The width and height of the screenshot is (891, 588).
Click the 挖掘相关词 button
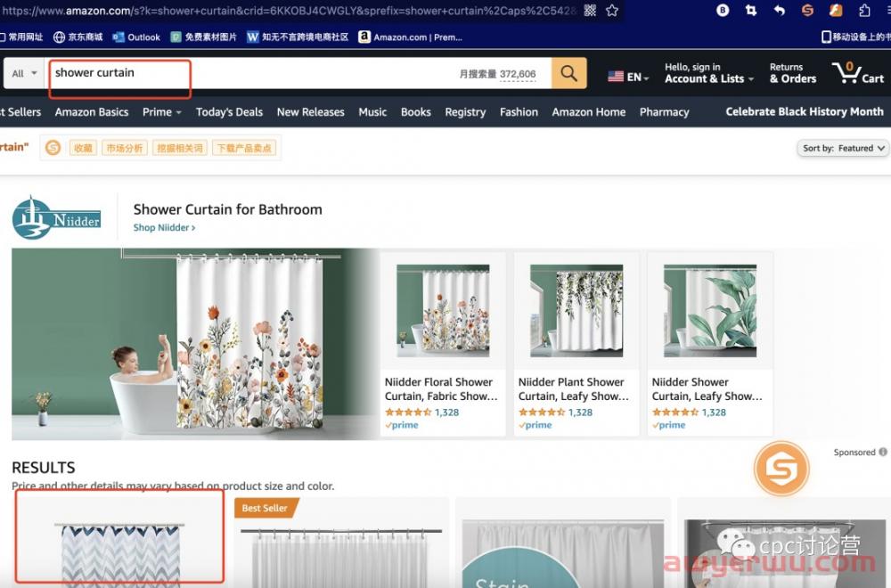click(180, 148)
